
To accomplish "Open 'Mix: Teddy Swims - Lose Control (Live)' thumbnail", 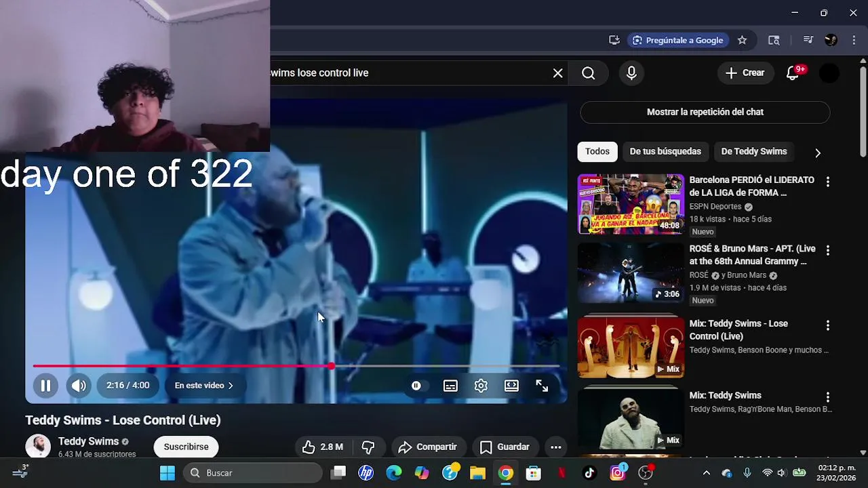I will coord(631,346).
